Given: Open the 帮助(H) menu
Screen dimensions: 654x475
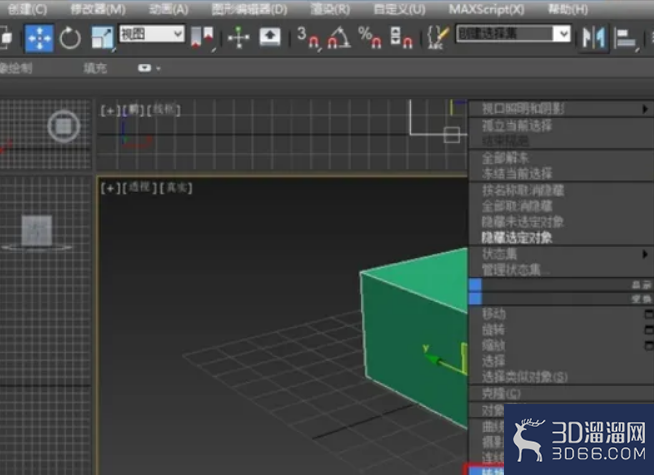Looking at the screenshot, I should coord(568,9).
